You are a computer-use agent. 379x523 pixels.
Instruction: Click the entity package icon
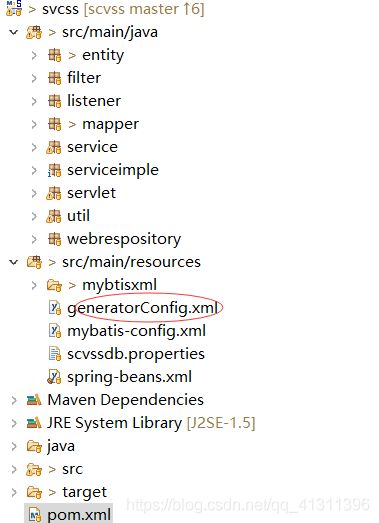point(54,55)
